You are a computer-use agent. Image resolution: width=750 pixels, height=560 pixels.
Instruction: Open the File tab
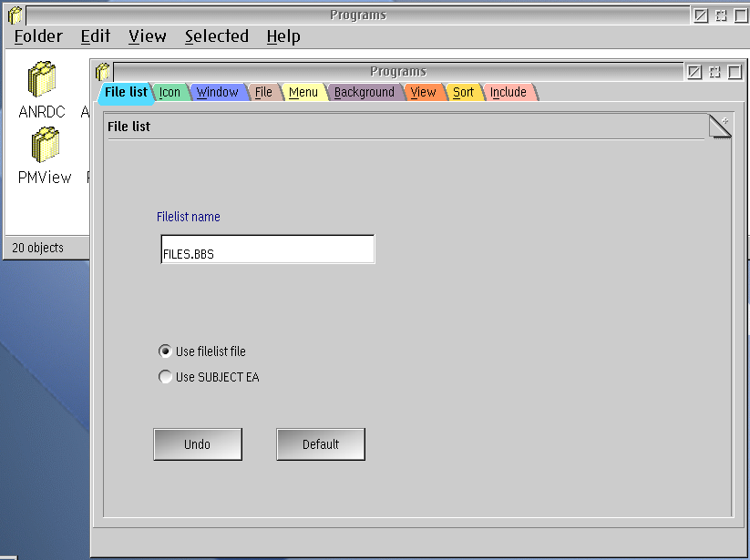pyautogui.click(x=263, y=92)
